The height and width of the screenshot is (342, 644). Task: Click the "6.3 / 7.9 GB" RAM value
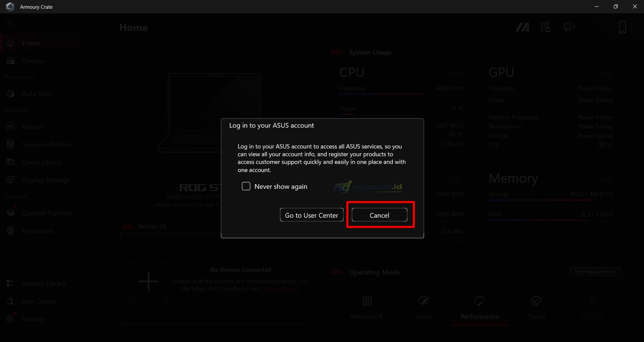[x=597, y=214]
